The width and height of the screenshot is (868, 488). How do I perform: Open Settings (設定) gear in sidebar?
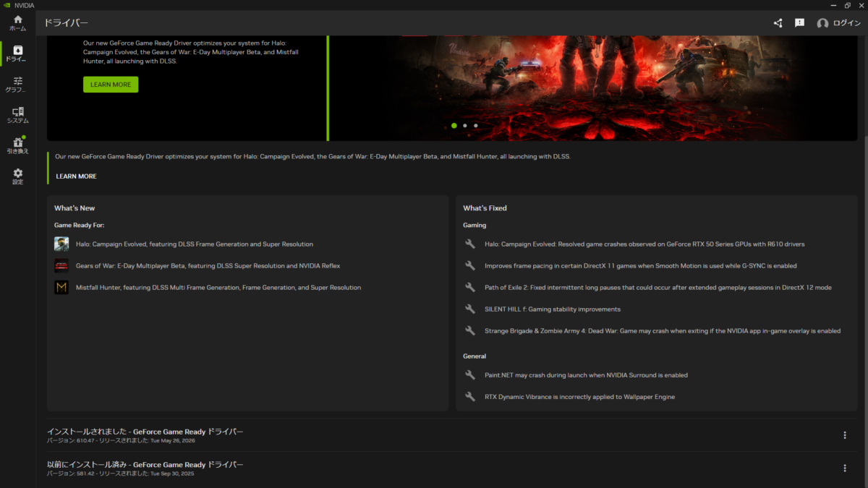point(17,176)
